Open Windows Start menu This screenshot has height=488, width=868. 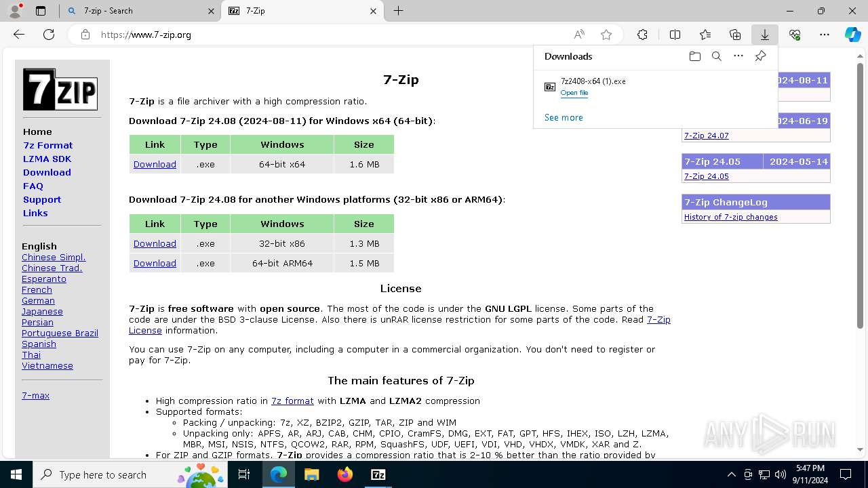(16, 474)
